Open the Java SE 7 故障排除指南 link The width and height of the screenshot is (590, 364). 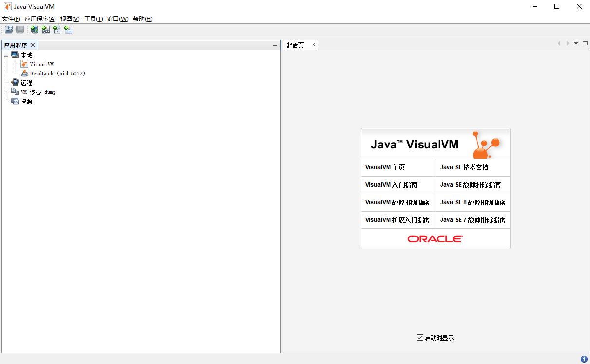[x=473, y=220]
